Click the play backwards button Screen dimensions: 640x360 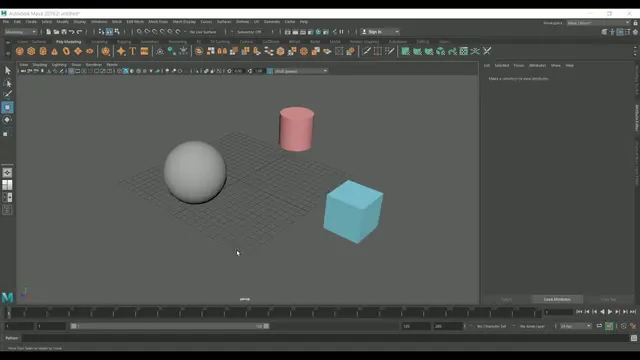click(602, 312)
